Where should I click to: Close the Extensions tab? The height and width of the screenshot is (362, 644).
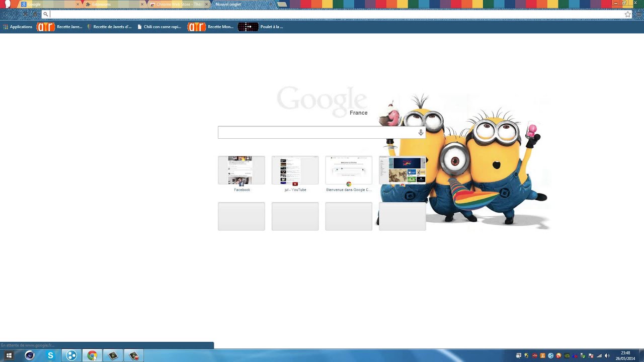pyautogui.click(x=142, y=5)
